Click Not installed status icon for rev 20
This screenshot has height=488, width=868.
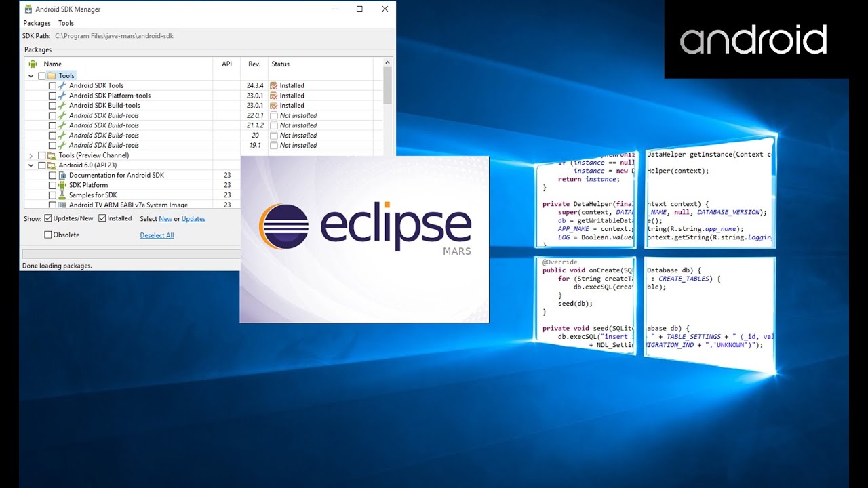pyautogui.click(x=274, y=136)
